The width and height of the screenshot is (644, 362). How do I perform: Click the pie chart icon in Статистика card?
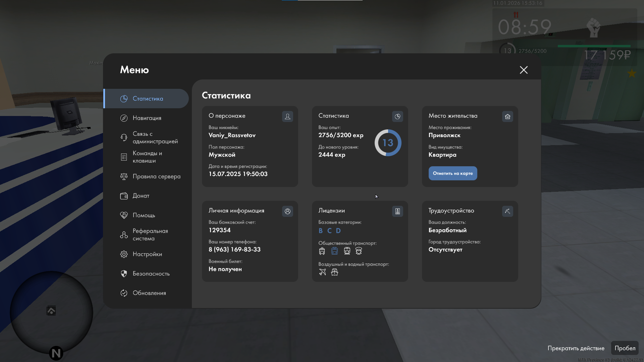(397, 116)
